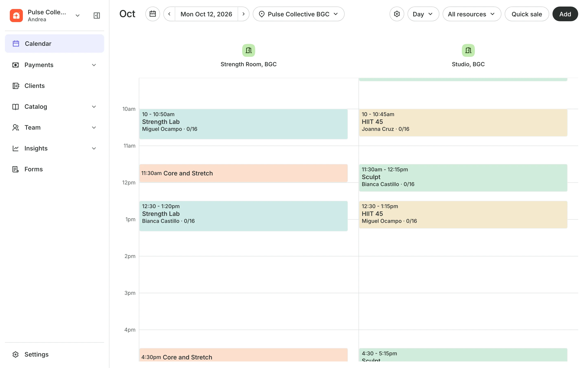Click the Strength Room, BGC header text
588x368 pixels.
point(248,64)
